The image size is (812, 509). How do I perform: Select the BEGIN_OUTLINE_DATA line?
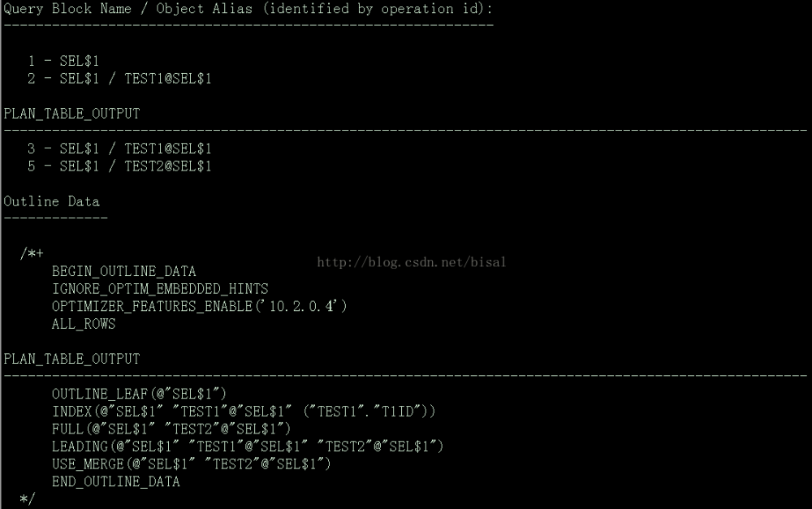click(x=123, y=271)
